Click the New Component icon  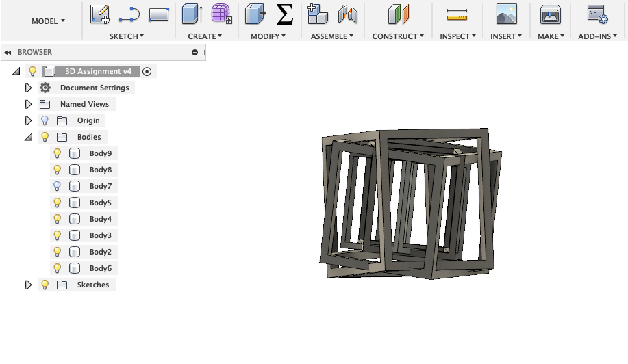pyautogui.click(x=318, y=14)
